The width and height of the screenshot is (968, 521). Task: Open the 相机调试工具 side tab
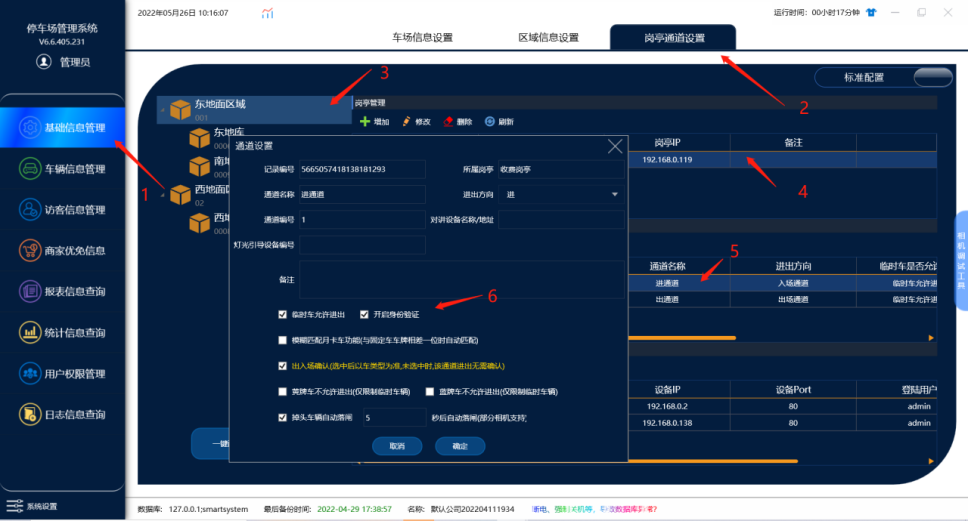[961, 260]
